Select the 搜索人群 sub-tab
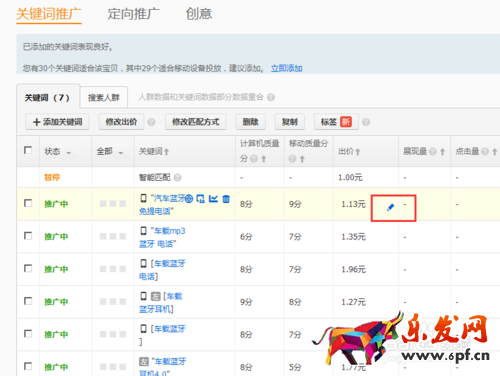This screenshot has width=500, height=376. pos(104,98)
